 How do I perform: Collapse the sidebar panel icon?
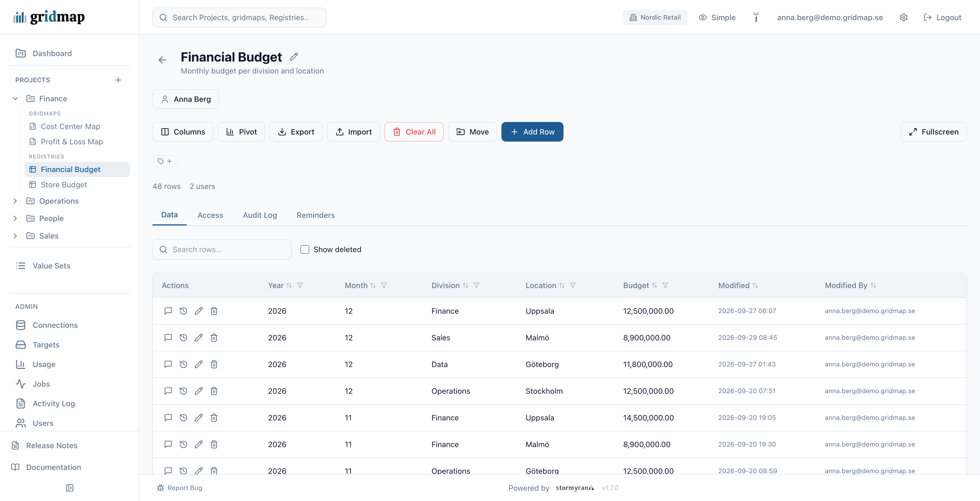[x=70, y=488]
